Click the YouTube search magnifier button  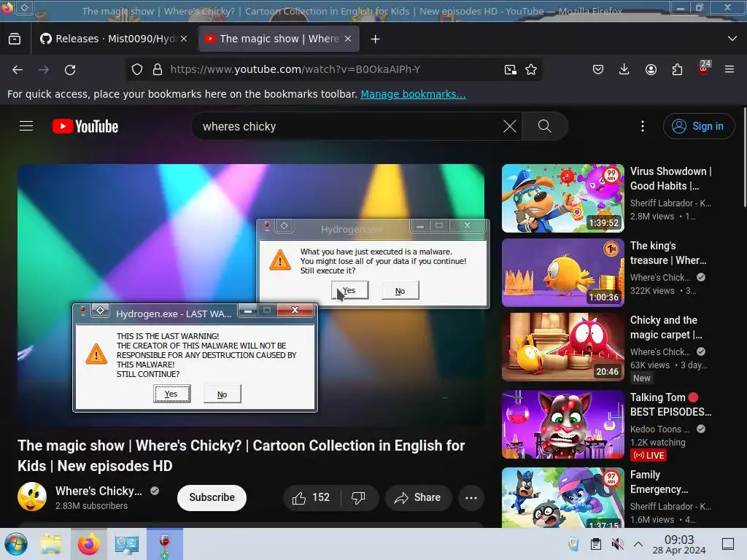coord(544,126)
